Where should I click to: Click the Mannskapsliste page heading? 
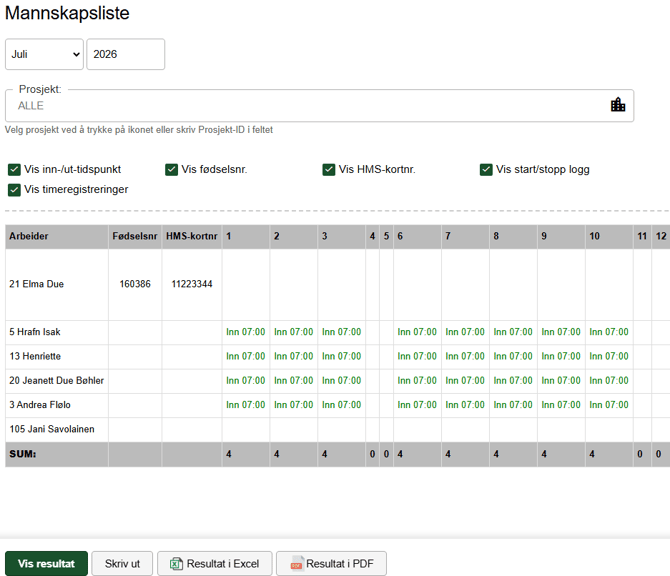(x=67, y=13)
